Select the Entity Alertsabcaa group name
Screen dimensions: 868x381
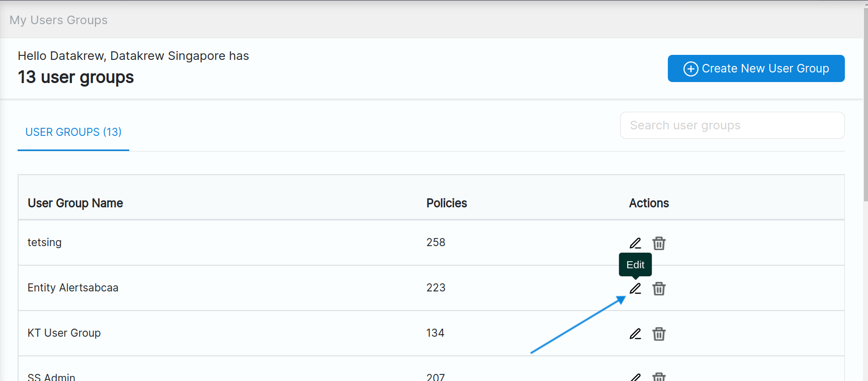73,288
